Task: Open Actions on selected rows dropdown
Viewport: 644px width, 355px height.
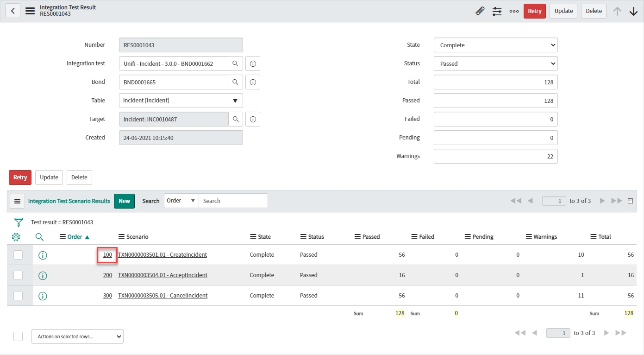Action: tap(77, 336)
